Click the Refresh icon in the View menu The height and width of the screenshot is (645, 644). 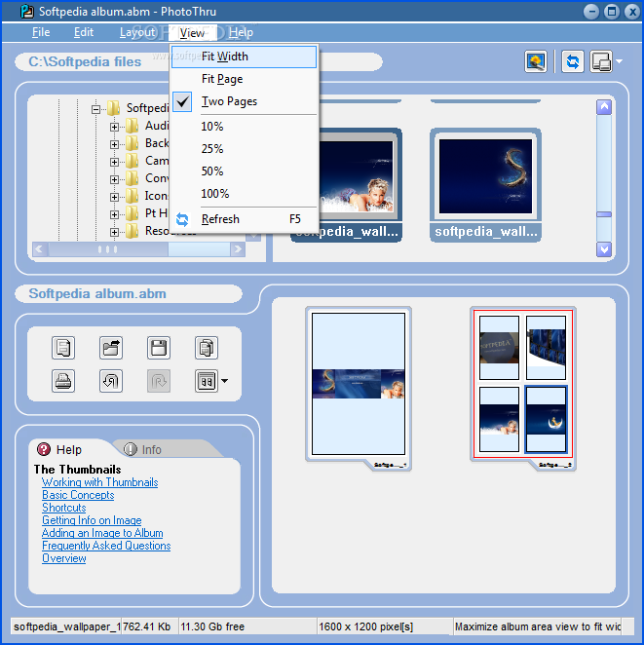tap(182, 219)
